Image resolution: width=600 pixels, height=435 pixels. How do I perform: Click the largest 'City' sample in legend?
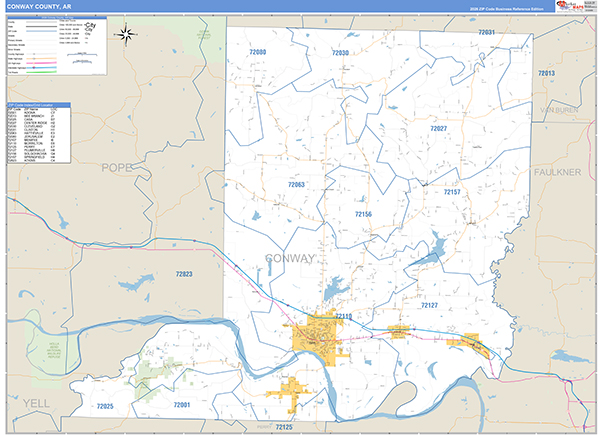[91, 25]
